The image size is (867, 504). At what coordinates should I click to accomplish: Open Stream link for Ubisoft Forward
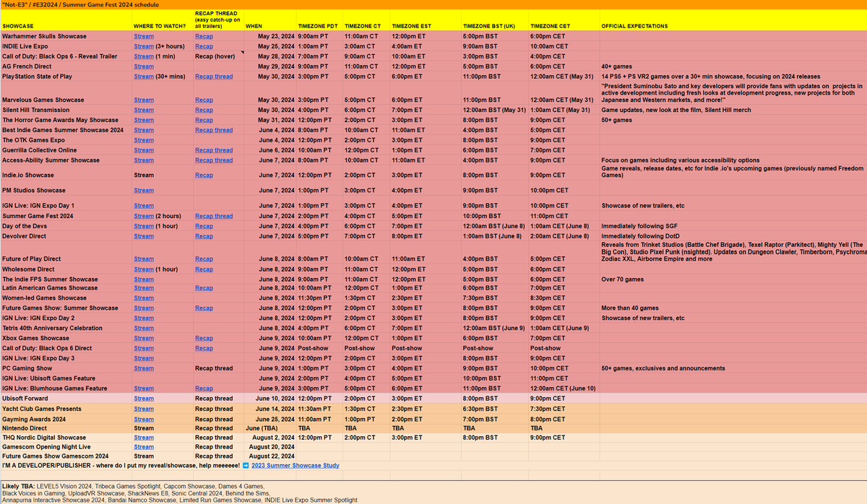[144, 399]
